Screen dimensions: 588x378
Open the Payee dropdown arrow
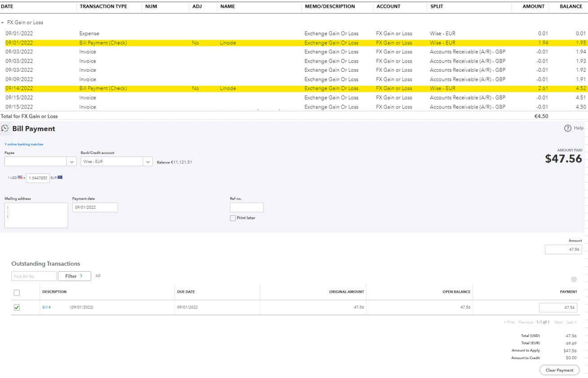click(x=72, y=162)
